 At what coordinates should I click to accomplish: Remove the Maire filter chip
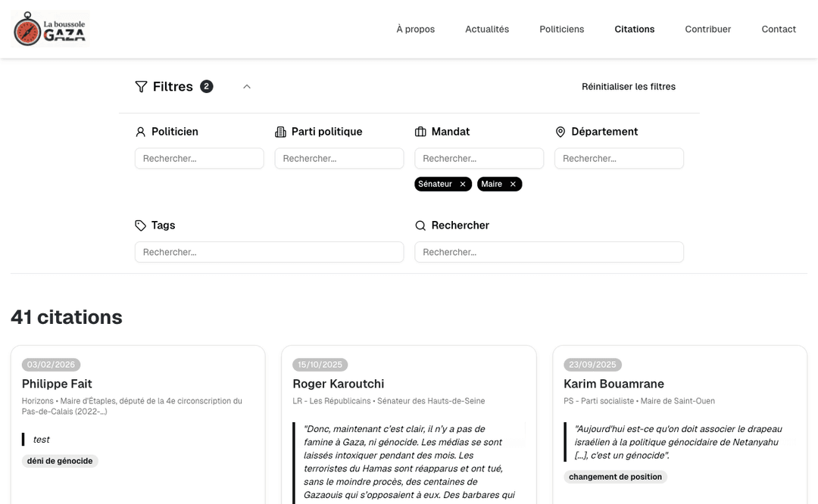pyautogui.click(x=513, y=184)
